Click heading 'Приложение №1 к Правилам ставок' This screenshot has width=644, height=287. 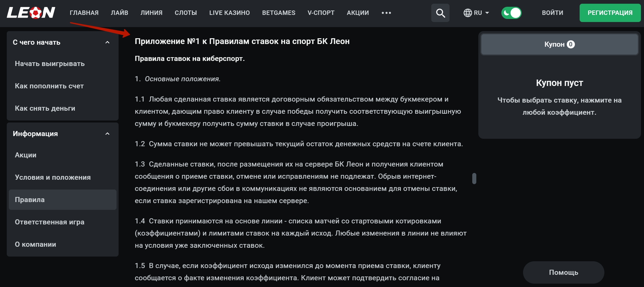[242, 41]
